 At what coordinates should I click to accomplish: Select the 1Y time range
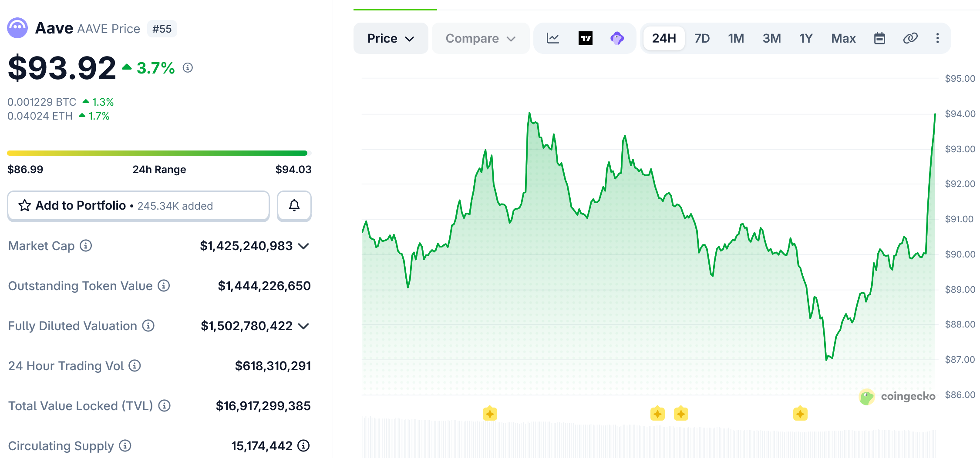click(806, 38)
